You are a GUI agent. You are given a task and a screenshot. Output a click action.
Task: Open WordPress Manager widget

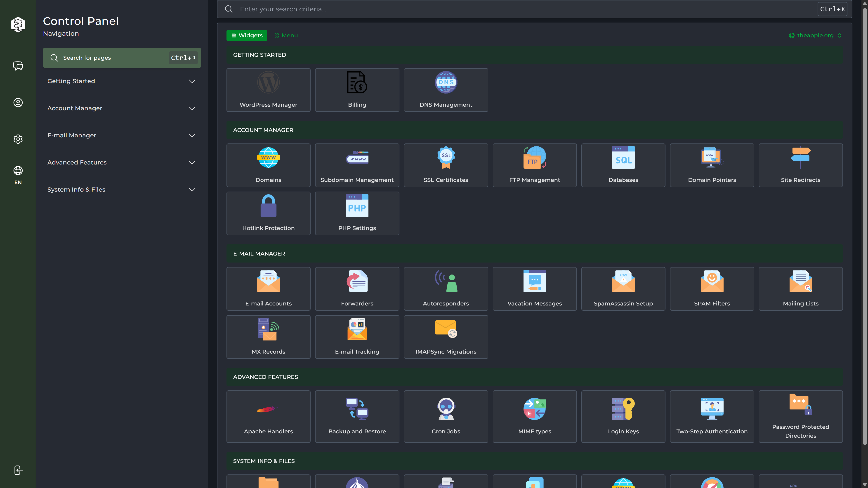[x=268, y=90]
